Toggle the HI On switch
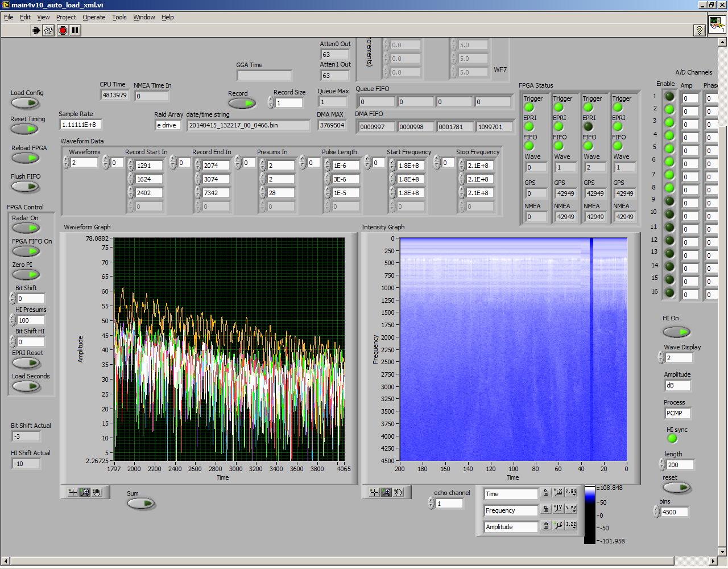Screen dimensions: 728x569 676,332
